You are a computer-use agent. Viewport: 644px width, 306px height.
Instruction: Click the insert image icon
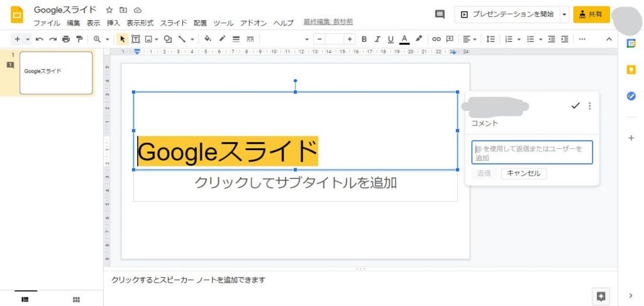148,40
